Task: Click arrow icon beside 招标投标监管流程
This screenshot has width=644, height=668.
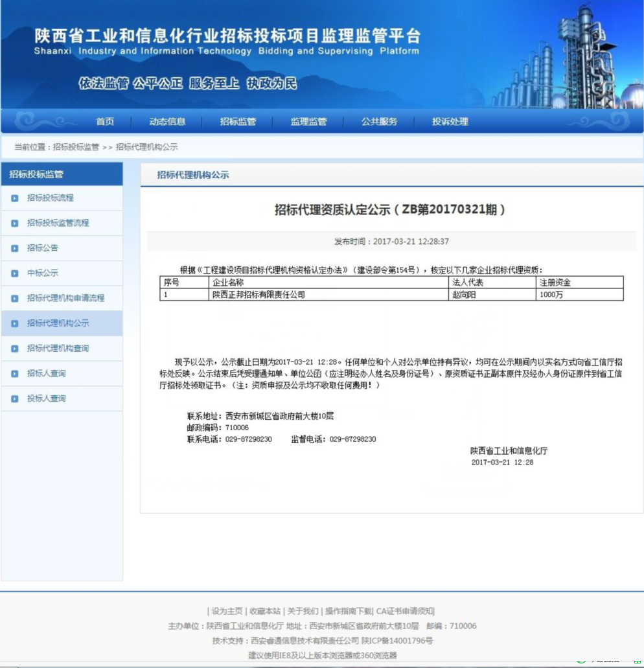Action: [15, 224]
